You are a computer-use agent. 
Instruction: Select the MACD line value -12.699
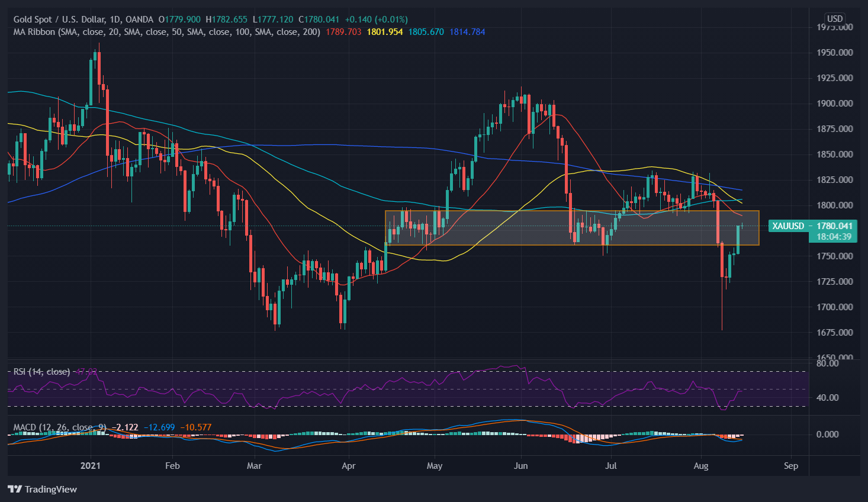click(159, 427)
